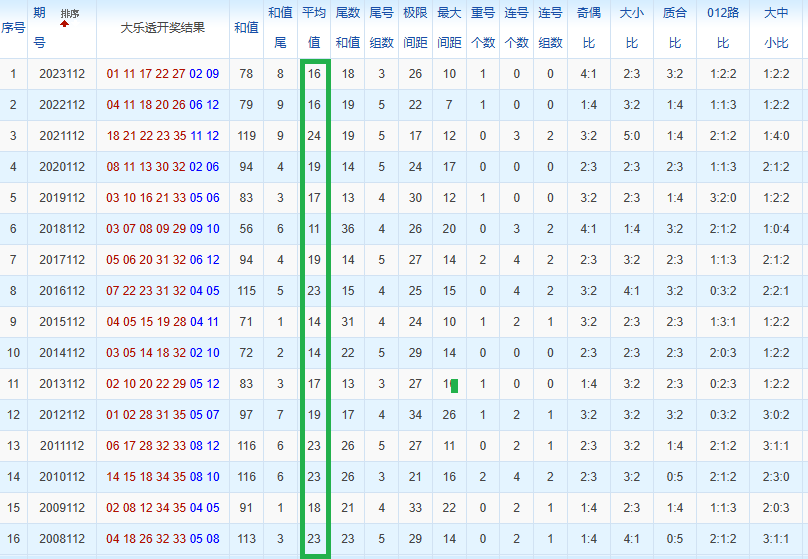The width and height of the screenshot is (808, 559).
Task: Click the average value 24 in the green column
Action: [314, 136]
